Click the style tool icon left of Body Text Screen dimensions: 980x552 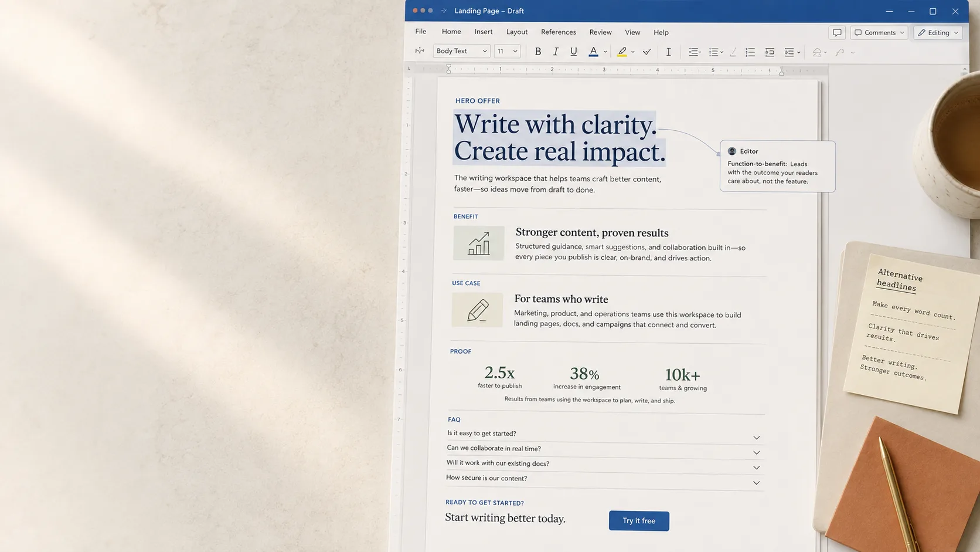point(420,51)
